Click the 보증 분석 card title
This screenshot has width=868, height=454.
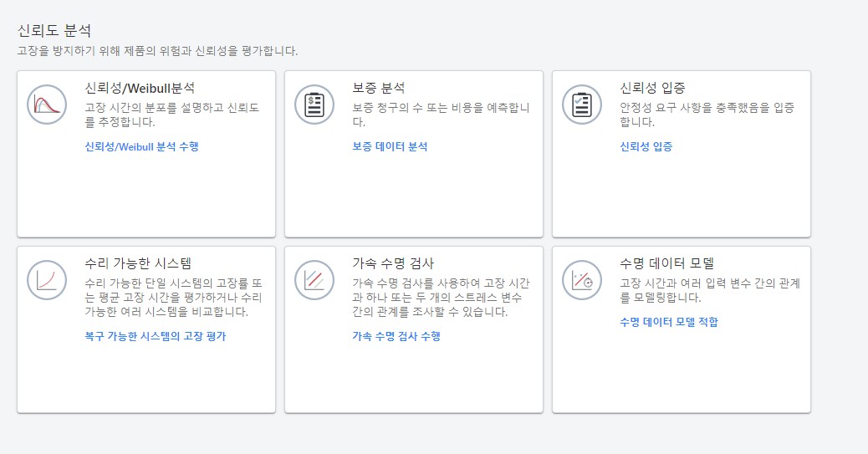(379, 88)
